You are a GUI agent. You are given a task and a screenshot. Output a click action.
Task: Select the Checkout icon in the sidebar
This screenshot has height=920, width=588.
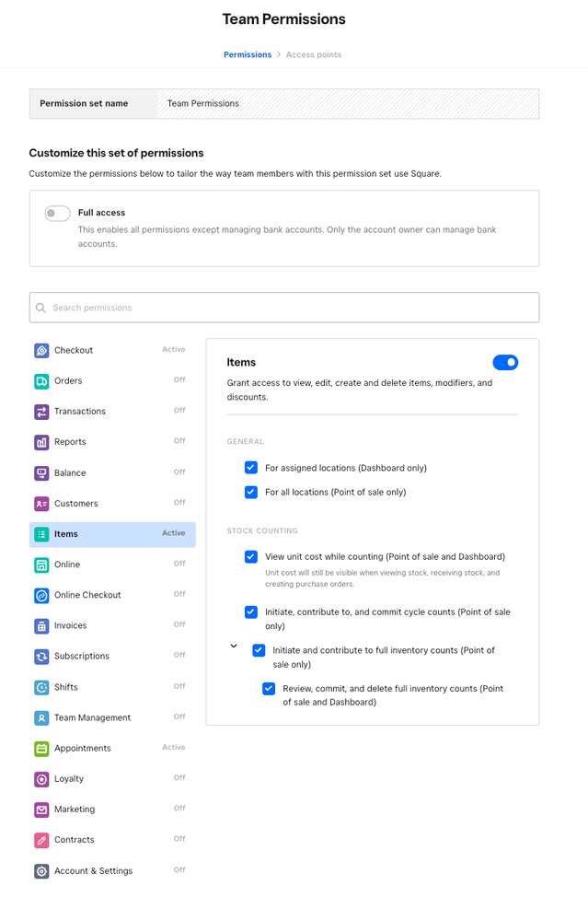[40, 350]
